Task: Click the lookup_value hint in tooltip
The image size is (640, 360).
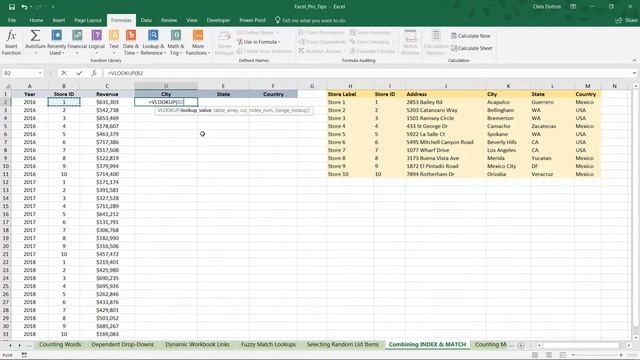Action: [196, 110]
